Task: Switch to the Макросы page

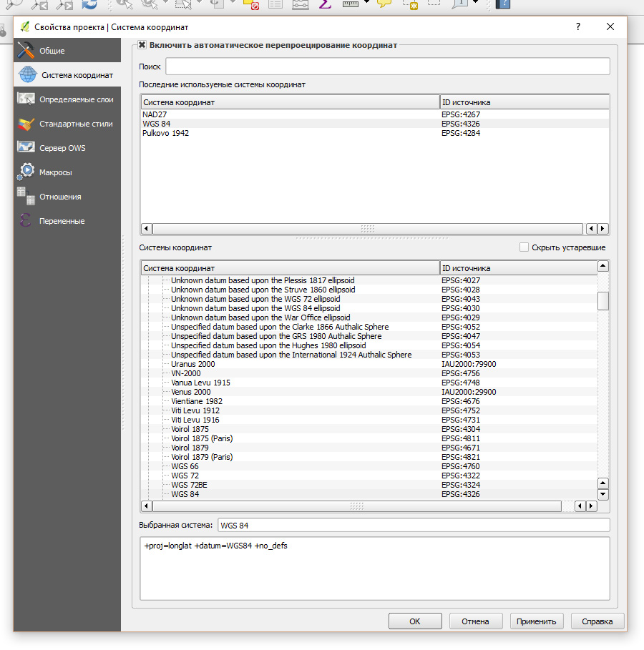Action: [67, 172]
